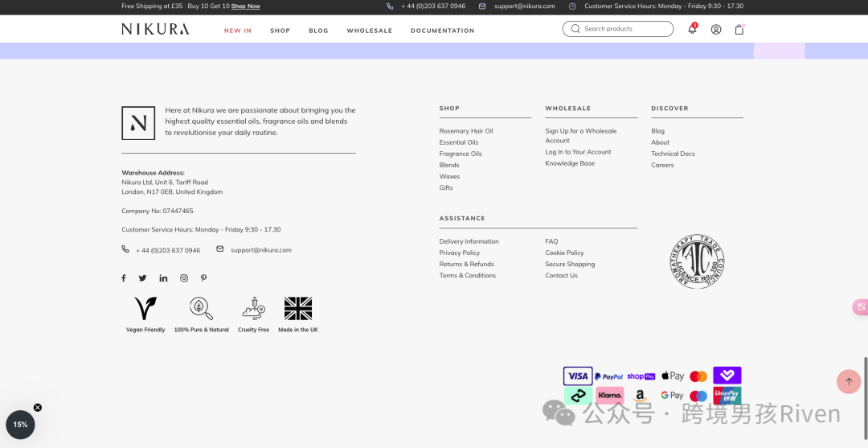Open the SHOP menu
Image resolution: width=868 pixels, height=448 pixels.
click(x=280, y=31)
